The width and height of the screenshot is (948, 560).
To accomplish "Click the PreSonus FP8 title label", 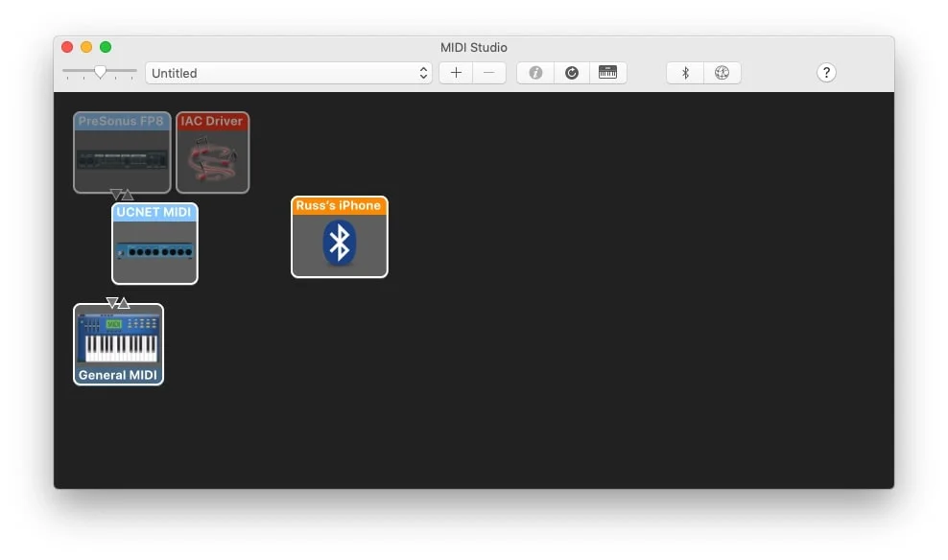I will pos(121,121).
